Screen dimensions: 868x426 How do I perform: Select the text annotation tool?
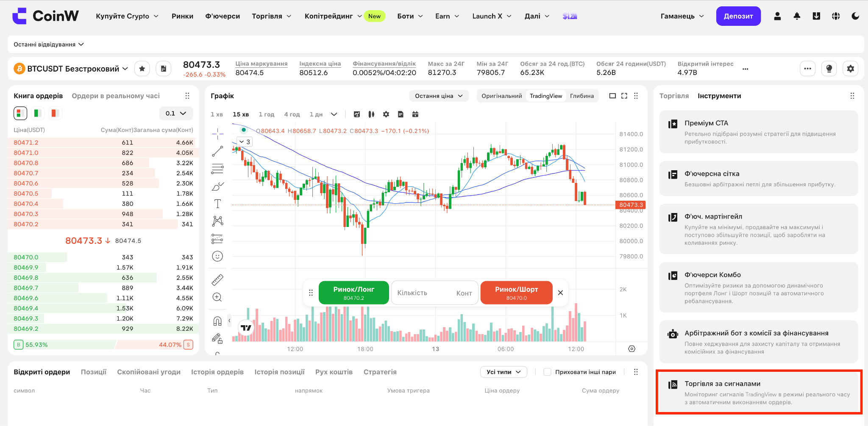(217, 204)
